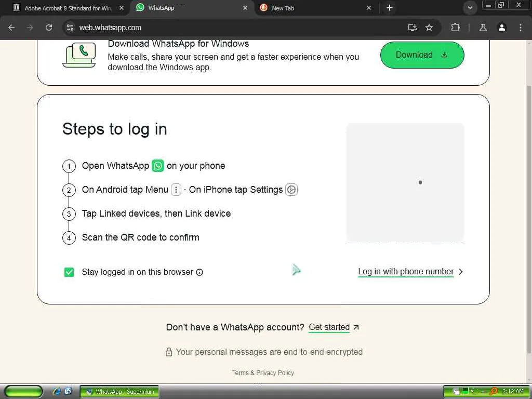The width and height of the screenshot is (532, 399).
Task: Switch to the New Tab tab
Action: pyautogui.click(x=315, y=8)
